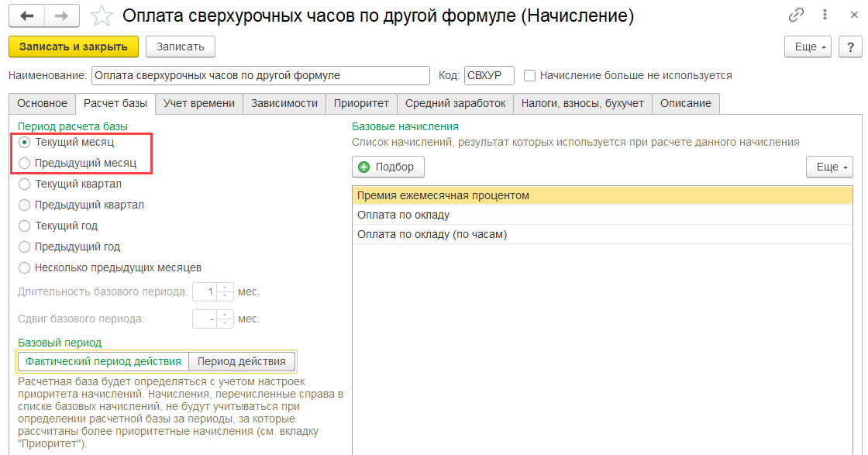868x455 pixels.
Task: Click the forward navigation arrow
Action: [62, 16]
